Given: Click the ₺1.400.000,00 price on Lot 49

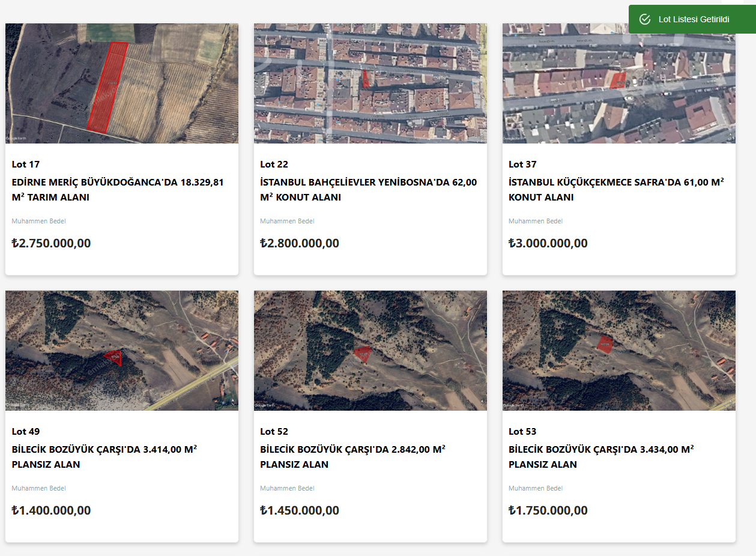Looking at the screenshot, I should 51,510.
